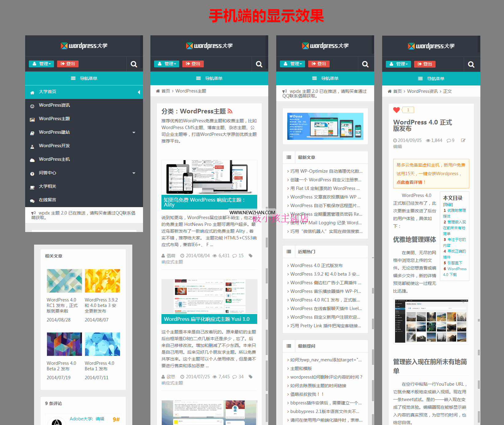The width and height of the screenshot is (504, 425).
Task: Select WordPress主题 menu item
Action: pos(84,119)
